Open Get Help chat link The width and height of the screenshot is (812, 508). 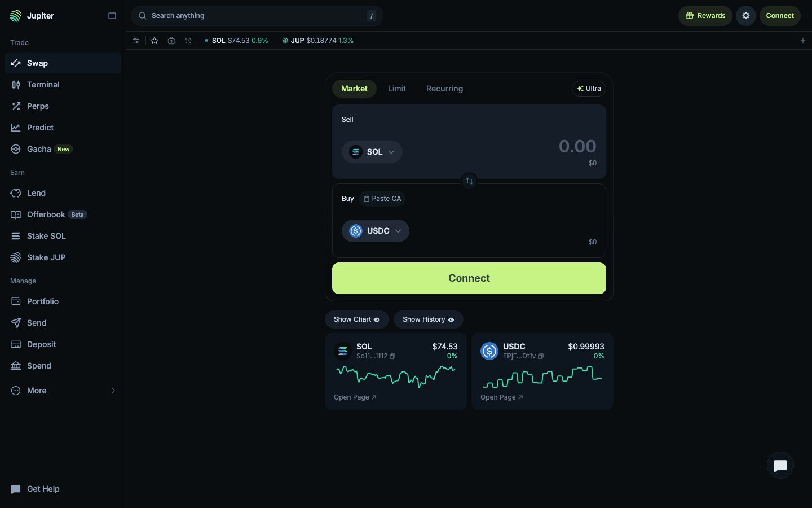pyautogui.click(x=35, y=489)
